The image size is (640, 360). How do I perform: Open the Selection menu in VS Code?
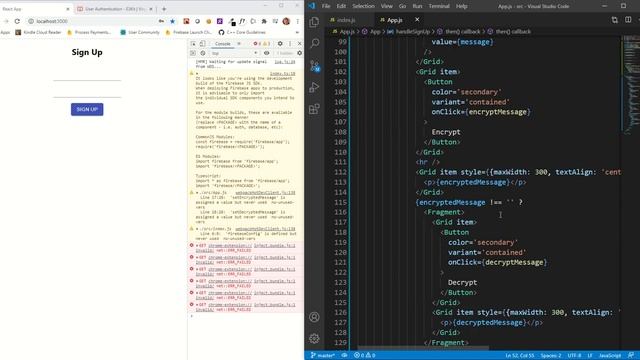click(x=363, y=6)
